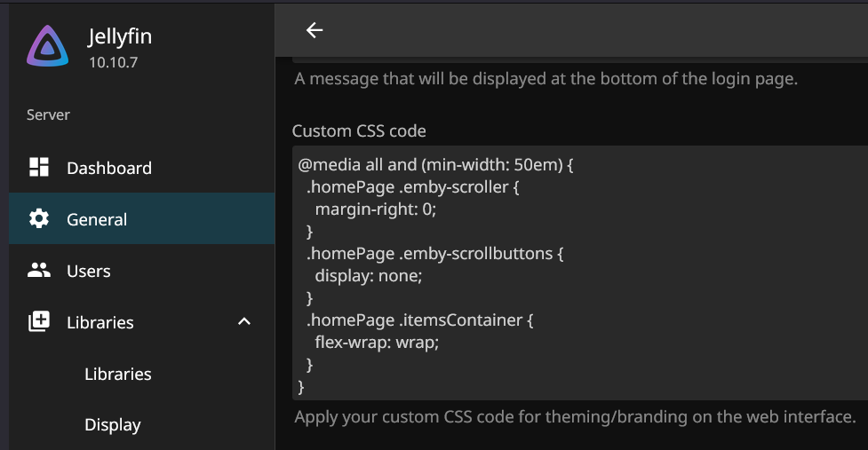Toggle the Libraries parent menu label
868x450 pixels.
(x=100, y=322)
